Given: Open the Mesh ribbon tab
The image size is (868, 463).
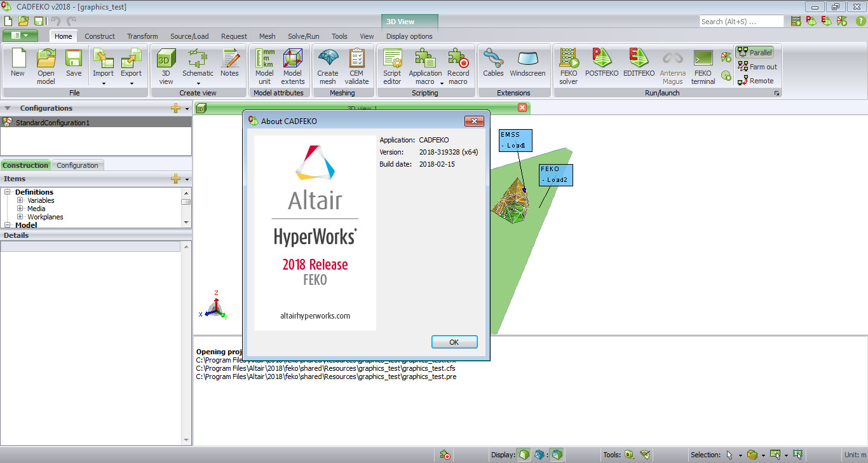Looking at the screenshot, I should point(267,36).
